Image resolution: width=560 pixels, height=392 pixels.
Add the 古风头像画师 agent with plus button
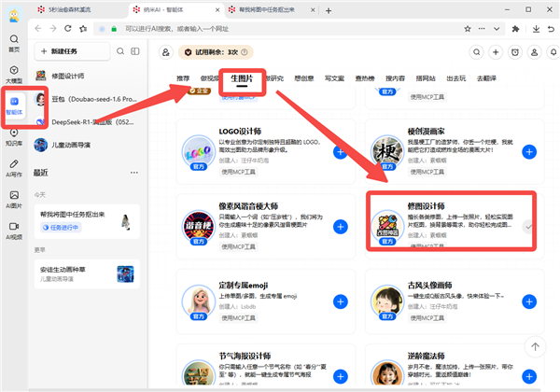coord(529,302)
